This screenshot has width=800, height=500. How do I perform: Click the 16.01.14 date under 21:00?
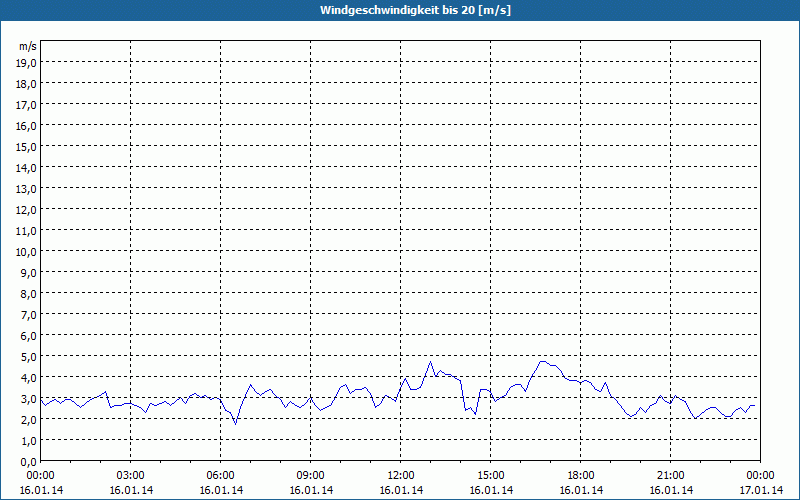(x=671, y=490)
